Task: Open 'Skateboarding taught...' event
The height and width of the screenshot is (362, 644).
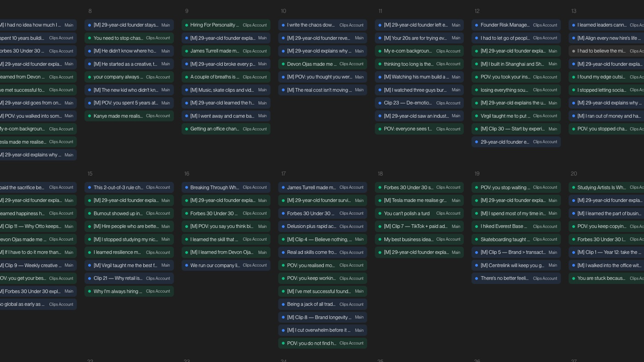Action: 516,239
